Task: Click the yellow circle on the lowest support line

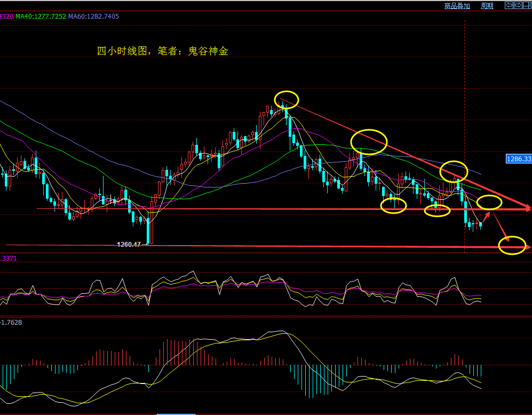Action: click(512, 245)
